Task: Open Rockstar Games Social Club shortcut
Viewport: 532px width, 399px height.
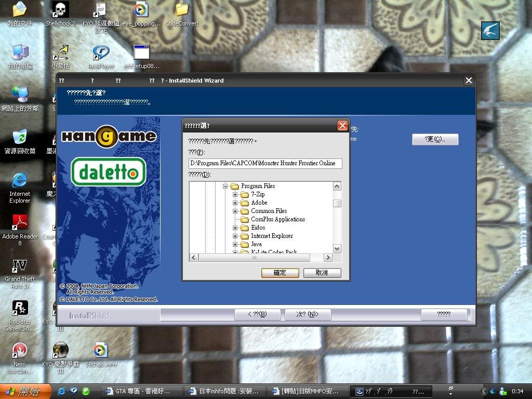Action: 20,315
